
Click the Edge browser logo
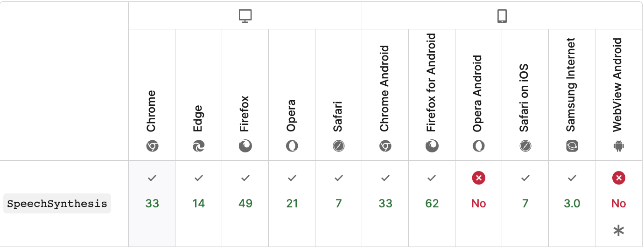(199, 146)
